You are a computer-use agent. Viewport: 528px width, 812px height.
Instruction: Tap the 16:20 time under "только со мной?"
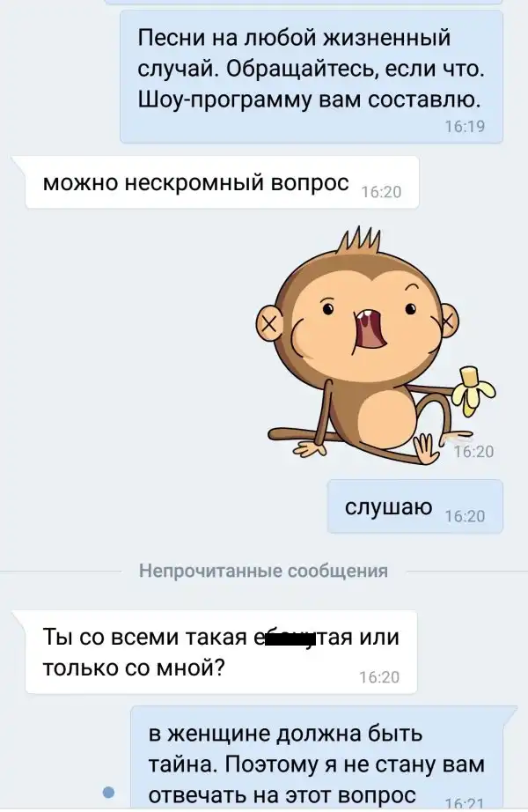379,677
